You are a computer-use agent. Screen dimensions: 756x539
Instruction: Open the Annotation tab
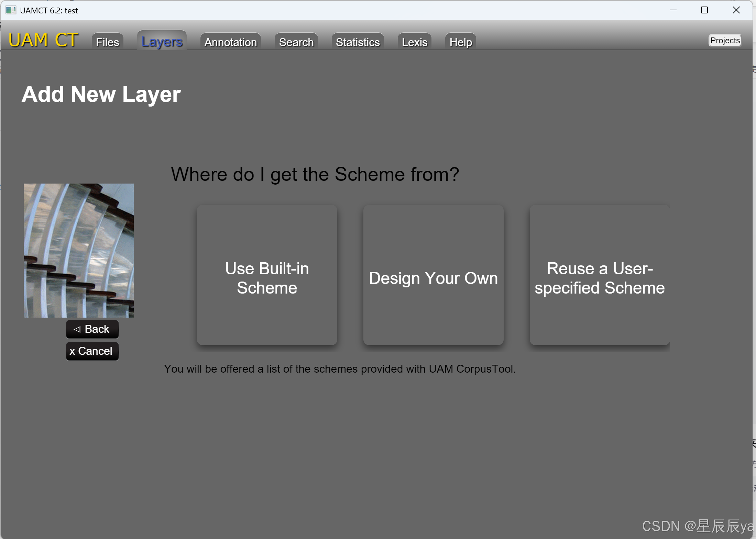coord(230,42)
